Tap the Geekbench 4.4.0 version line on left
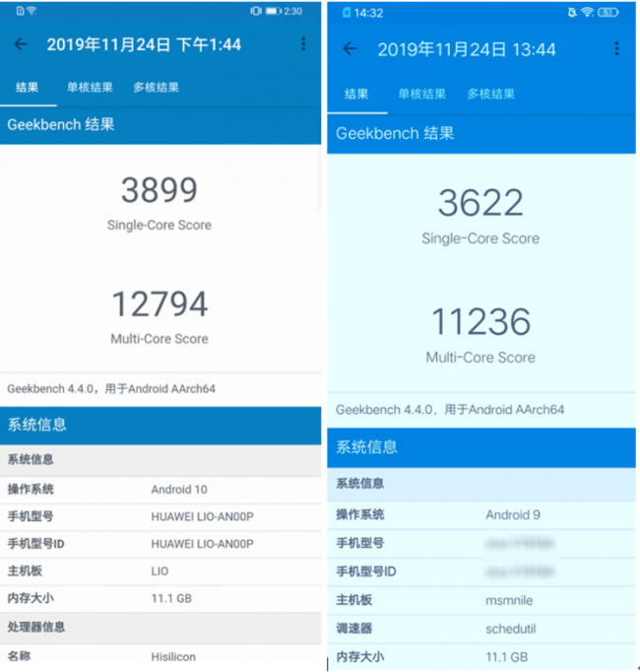The width and height of the screenshot is (640, 672). (111, 388)
